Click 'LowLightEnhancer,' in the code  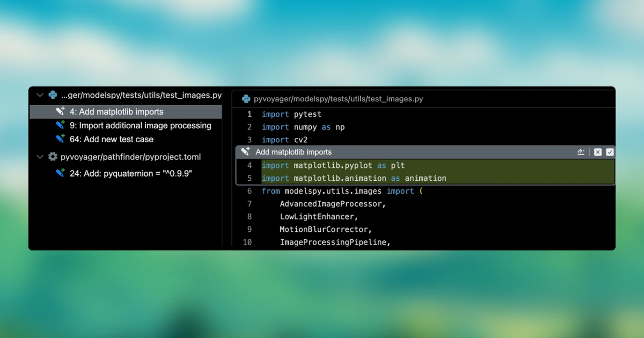pos(319,217)
